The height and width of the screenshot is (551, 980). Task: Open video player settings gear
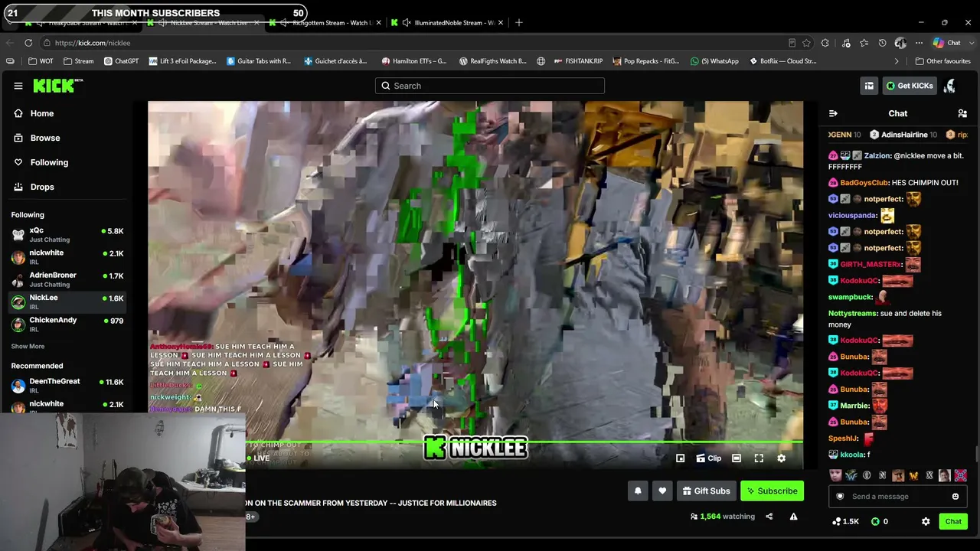coord(781,458)
